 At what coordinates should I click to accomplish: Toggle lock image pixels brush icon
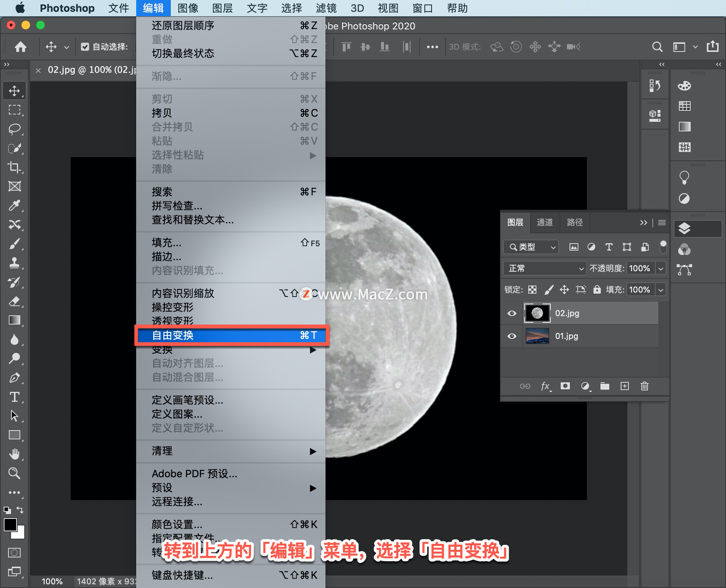click(x=549, y=289)
